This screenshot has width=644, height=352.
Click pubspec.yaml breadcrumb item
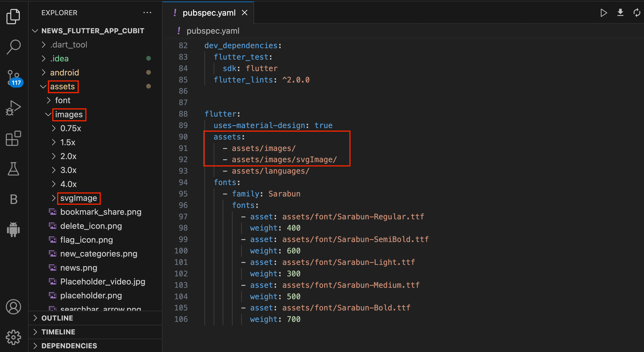point(213,31)
